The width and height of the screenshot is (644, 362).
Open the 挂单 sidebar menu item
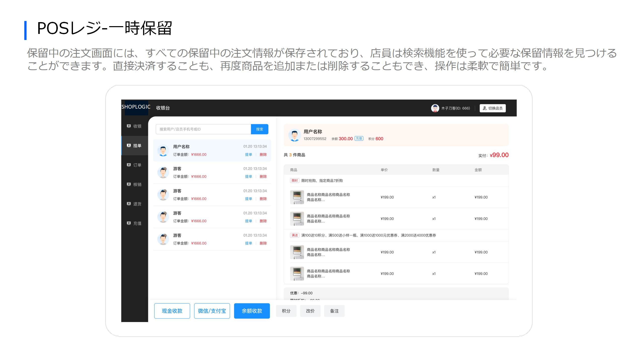point(135,146)
